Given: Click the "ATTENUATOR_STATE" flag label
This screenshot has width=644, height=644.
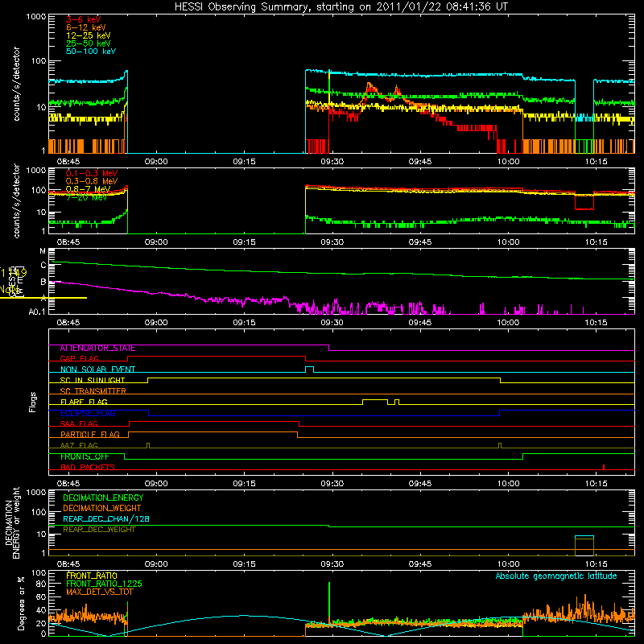Looking at the screenshot, I should pyautogui.click(x=97, y=349).
